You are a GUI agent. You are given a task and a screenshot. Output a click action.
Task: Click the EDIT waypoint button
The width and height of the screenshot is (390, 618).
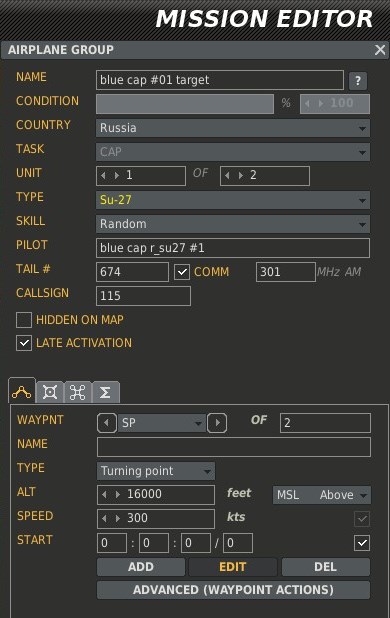click(233, 567)
